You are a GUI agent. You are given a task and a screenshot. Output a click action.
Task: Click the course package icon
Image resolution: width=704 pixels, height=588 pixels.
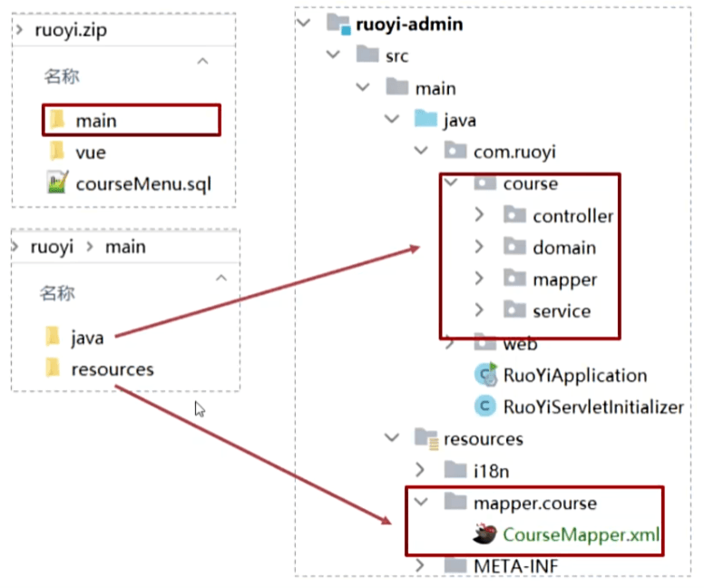(484, 183)
